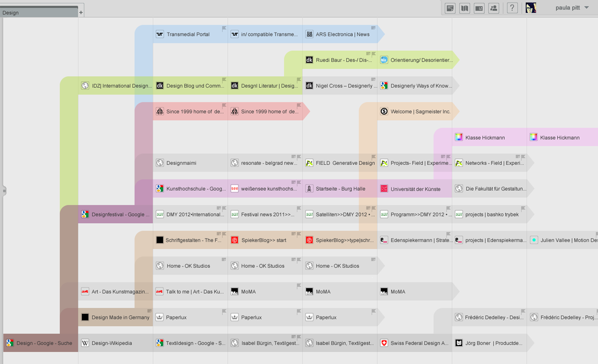Viewport: 598px width, 364px height.
Task: Open the Designmaimi node
Action: pyautogui.click(x=190, y=163)
